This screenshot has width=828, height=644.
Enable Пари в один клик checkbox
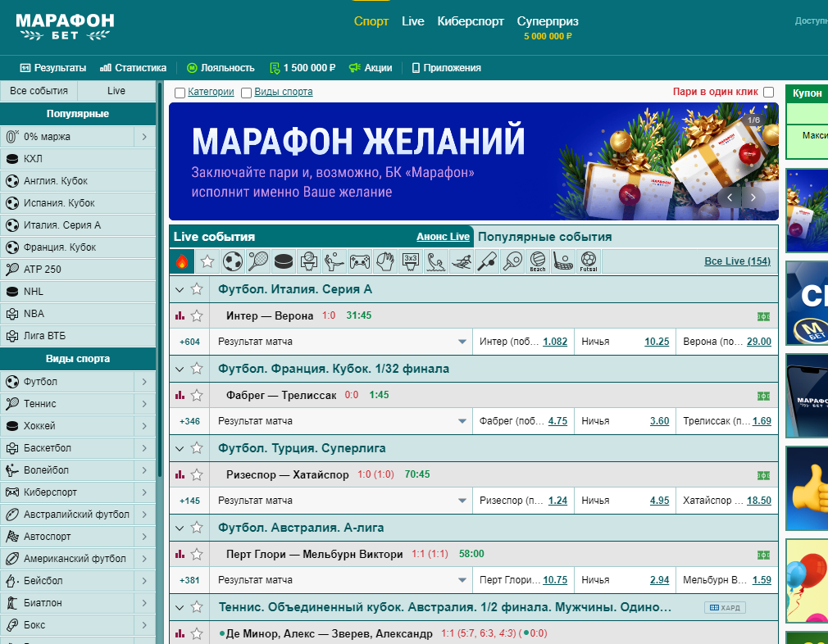click(769, 92)
